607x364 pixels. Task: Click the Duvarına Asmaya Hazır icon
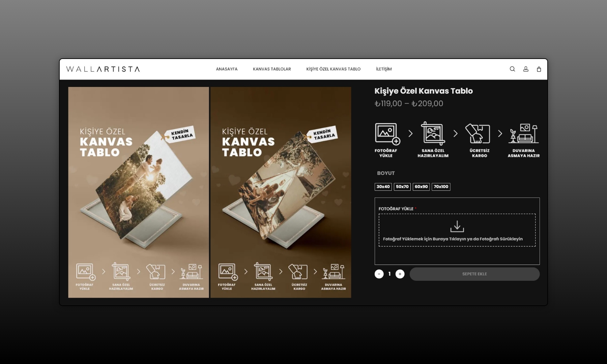point(524,134)
